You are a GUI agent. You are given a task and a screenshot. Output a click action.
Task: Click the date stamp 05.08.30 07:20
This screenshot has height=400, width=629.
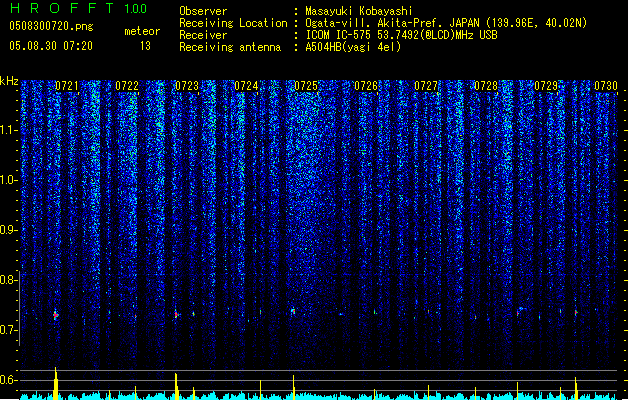coord(51,46)
